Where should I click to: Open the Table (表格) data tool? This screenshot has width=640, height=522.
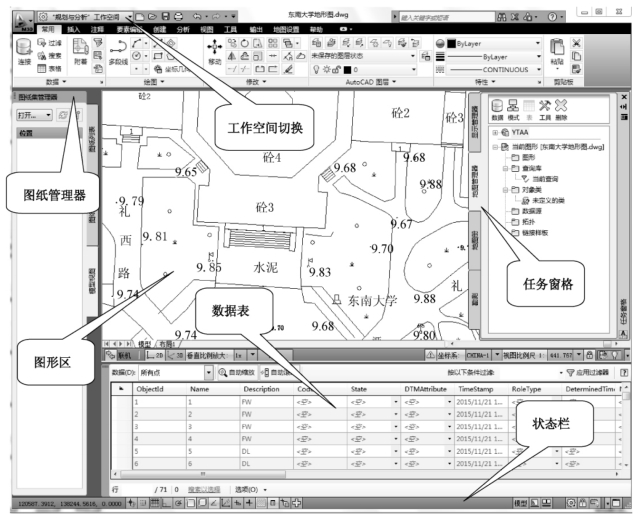[49, 69]
